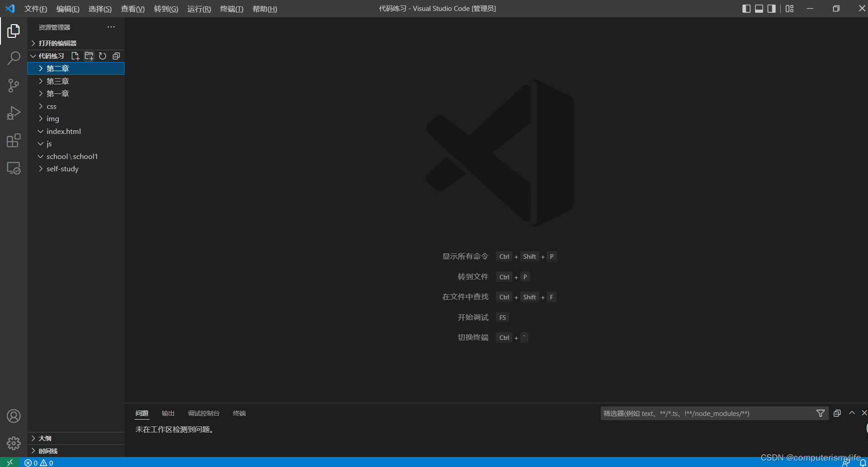Open the 转到(G) menu
This screenshot has width=868, height=467.
(166, 9)
